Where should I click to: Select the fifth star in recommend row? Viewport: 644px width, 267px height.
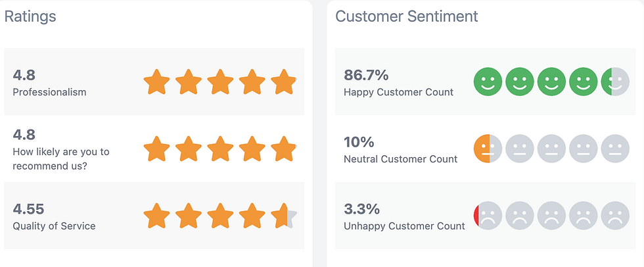pyautogui.click(x=284, y=149)
